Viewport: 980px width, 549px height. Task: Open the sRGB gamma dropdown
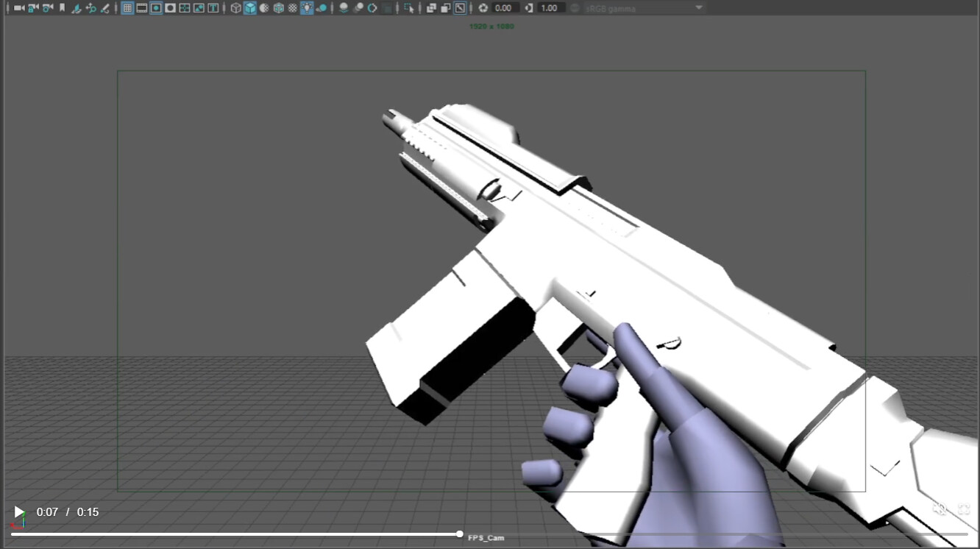coord(640,7)
